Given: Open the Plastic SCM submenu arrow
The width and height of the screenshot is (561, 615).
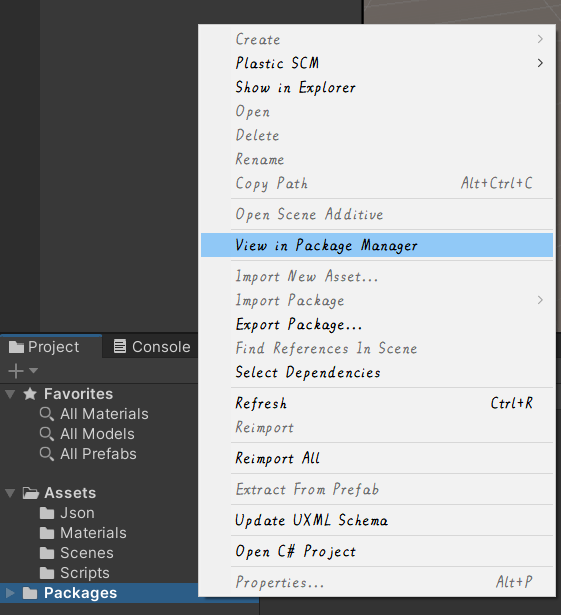Looking at the screenshot, I should click(x=540, y=63).
